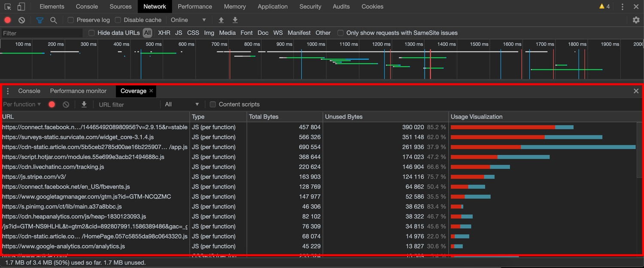
Task: Import HAR file using the upload icon
Action: pyautogui.click(x=221, y=20)
